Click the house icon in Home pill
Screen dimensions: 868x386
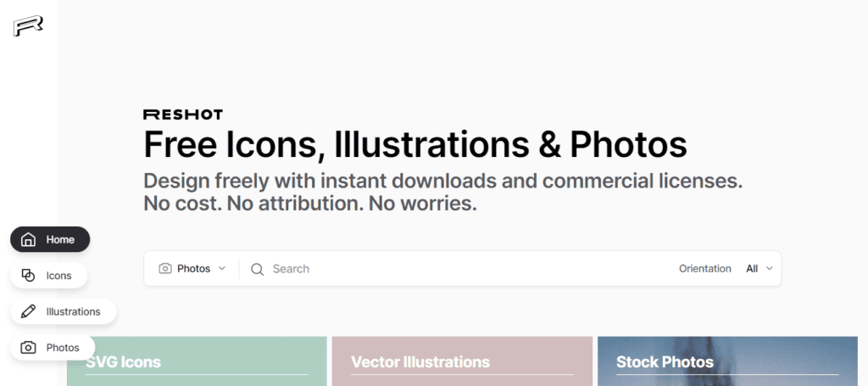coord(28,240)
